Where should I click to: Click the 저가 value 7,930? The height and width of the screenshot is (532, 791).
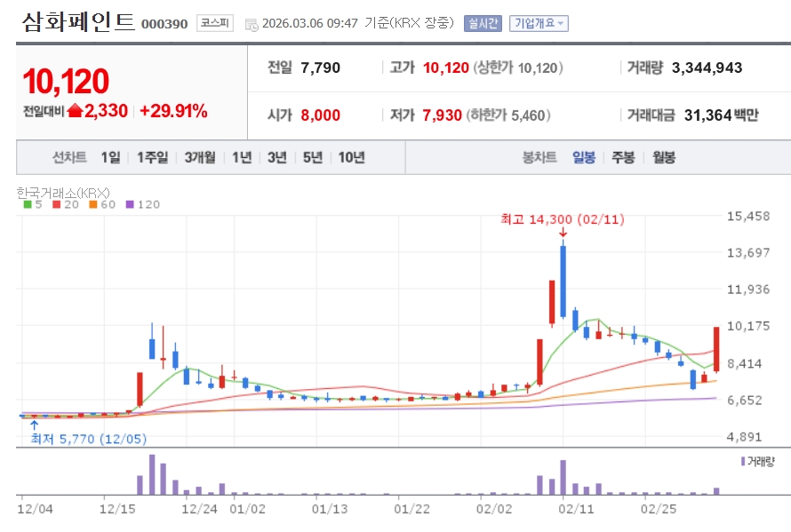(x=442, y=115)
